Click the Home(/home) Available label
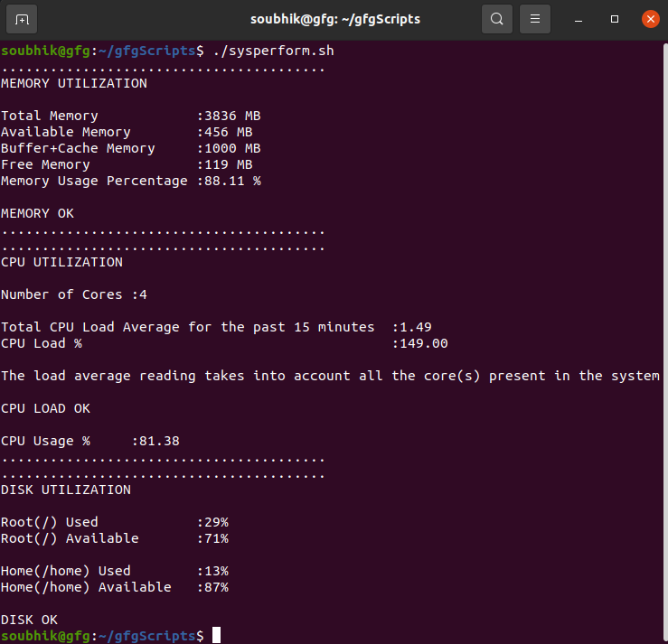Image resolution: width=668 pixels, height=644 pixels. (86, 587)
